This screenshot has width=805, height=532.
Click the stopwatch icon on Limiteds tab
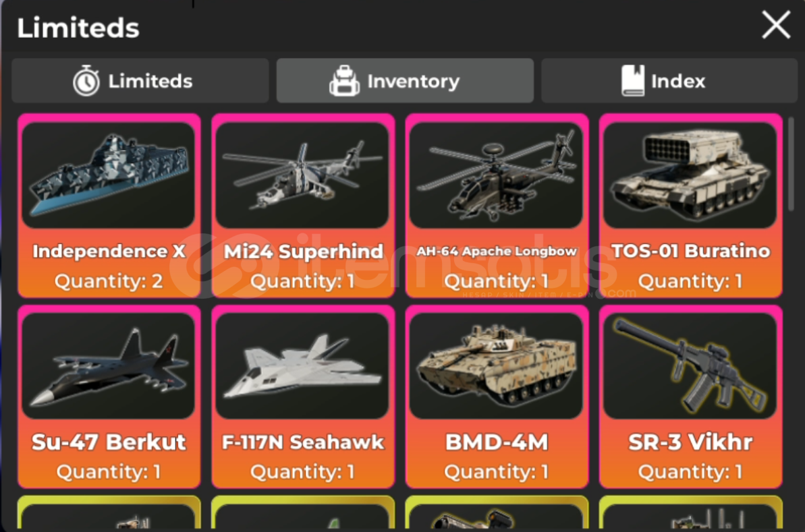tap(86, 80)
